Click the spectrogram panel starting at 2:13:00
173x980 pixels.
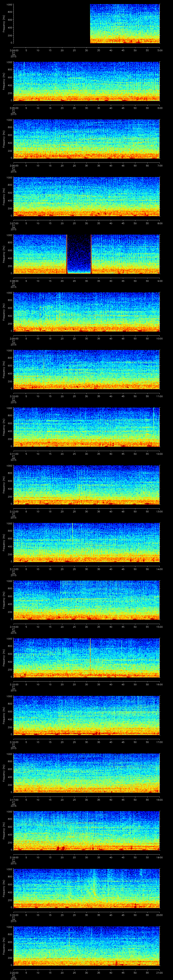coord(87,542)
